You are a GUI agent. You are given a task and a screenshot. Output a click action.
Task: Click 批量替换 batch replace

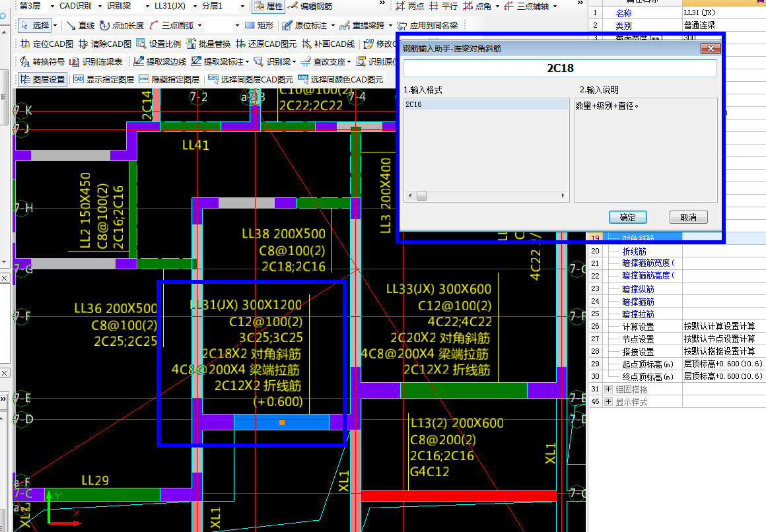[x=208, y=44]
